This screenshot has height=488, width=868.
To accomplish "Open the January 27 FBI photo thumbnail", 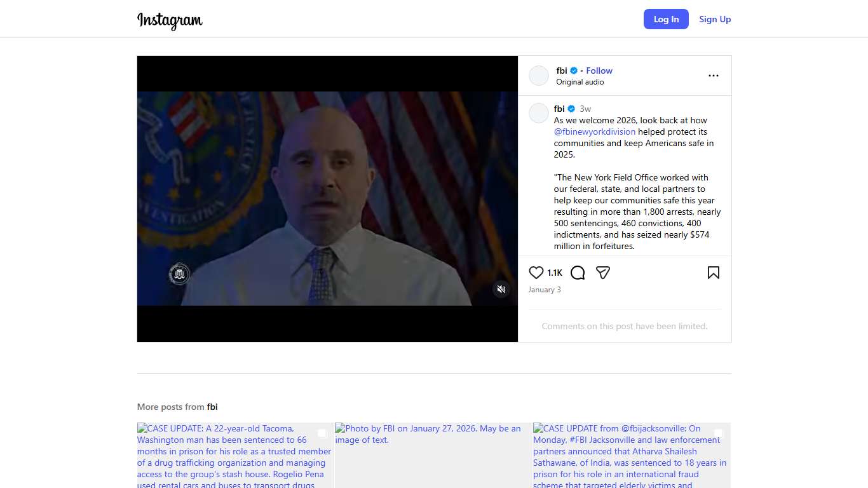I will (x=433, y=456).
